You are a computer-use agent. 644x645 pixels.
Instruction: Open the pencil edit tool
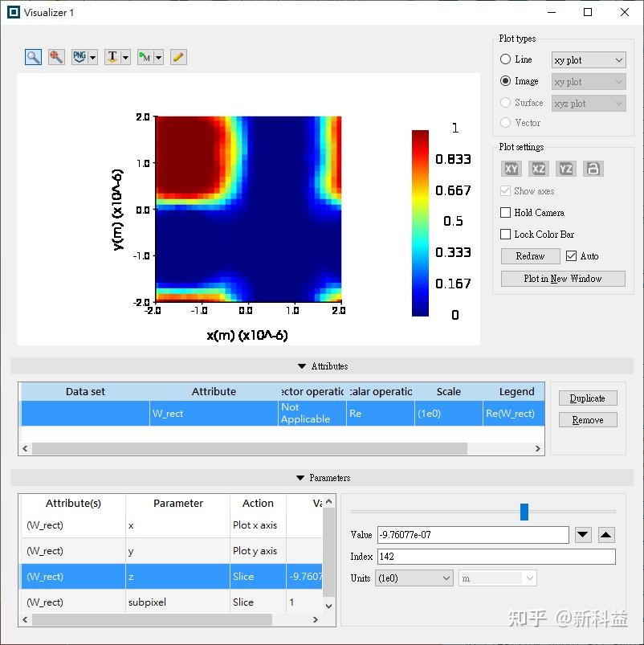point(178,57)
